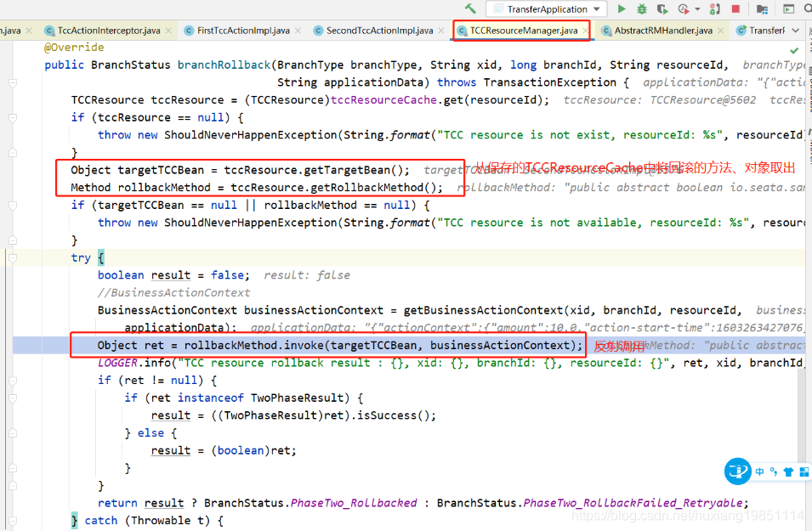Click 'PhaseTwo_RollbackFailed_Retryable' constant
This screenshot has height=531, width=812.
click(633, 503)
